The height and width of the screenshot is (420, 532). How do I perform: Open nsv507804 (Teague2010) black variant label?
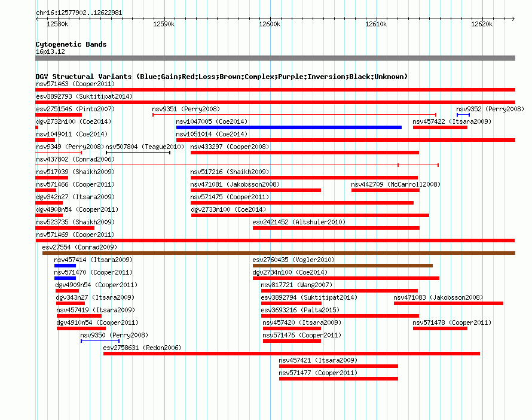(145, 147)
